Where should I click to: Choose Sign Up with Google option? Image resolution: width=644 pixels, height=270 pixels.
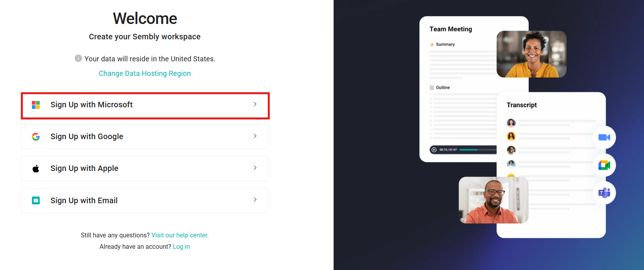[x=145, y=137]
